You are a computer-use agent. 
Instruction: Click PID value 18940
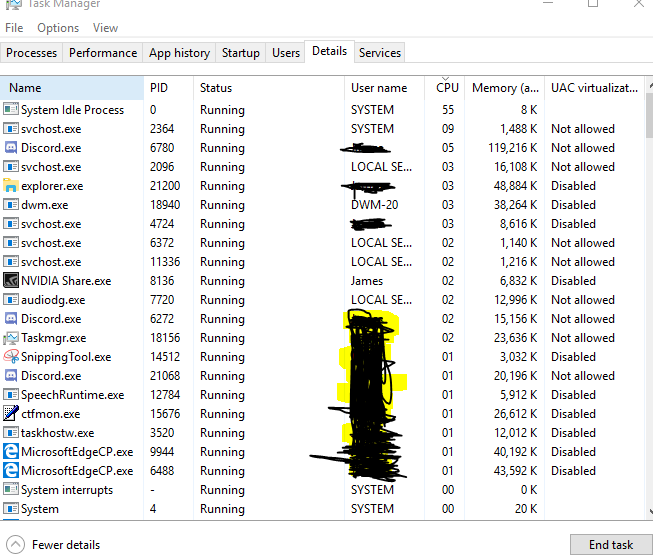165,205
